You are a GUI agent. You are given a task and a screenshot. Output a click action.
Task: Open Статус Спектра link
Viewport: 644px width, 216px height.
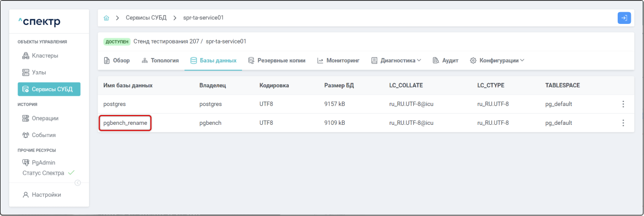43,173
